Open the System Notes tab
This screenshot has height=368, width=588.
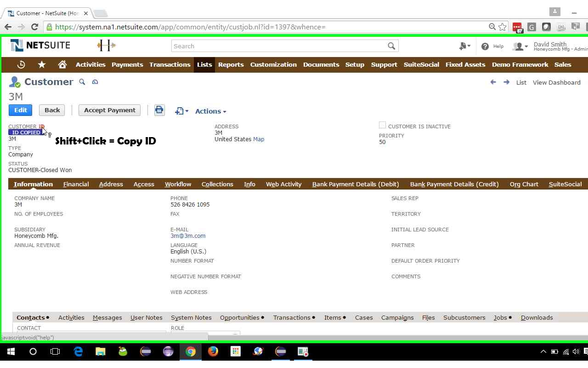click(191, 317)
